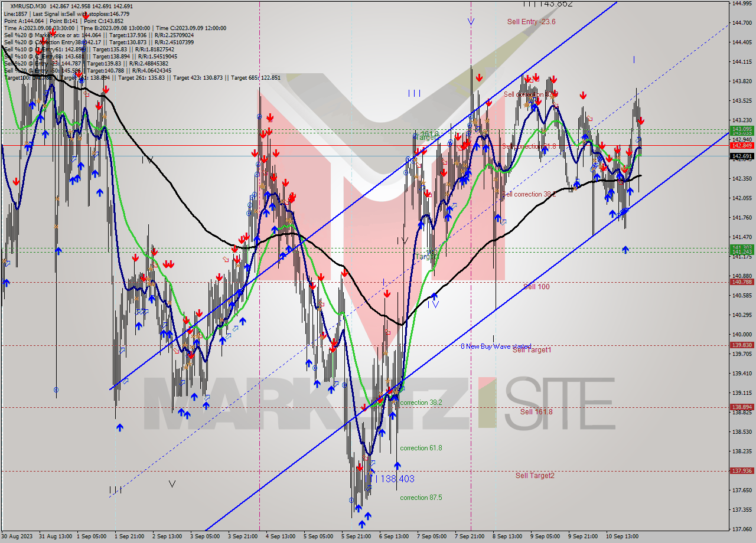Screen dimensions: 756x543
Task: Select the red 142.849 price tag
Action: [742, 145]
